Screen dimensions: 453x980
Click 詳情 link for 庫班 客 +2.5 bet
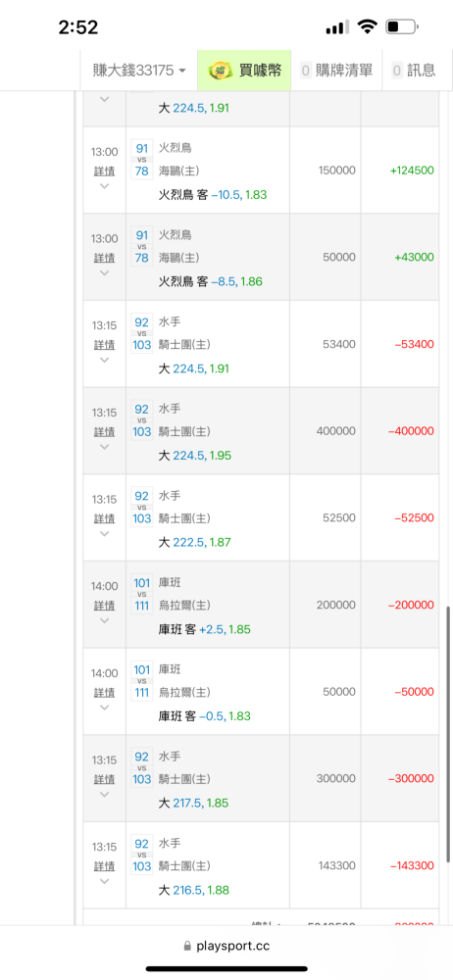[x=105, y=606]
